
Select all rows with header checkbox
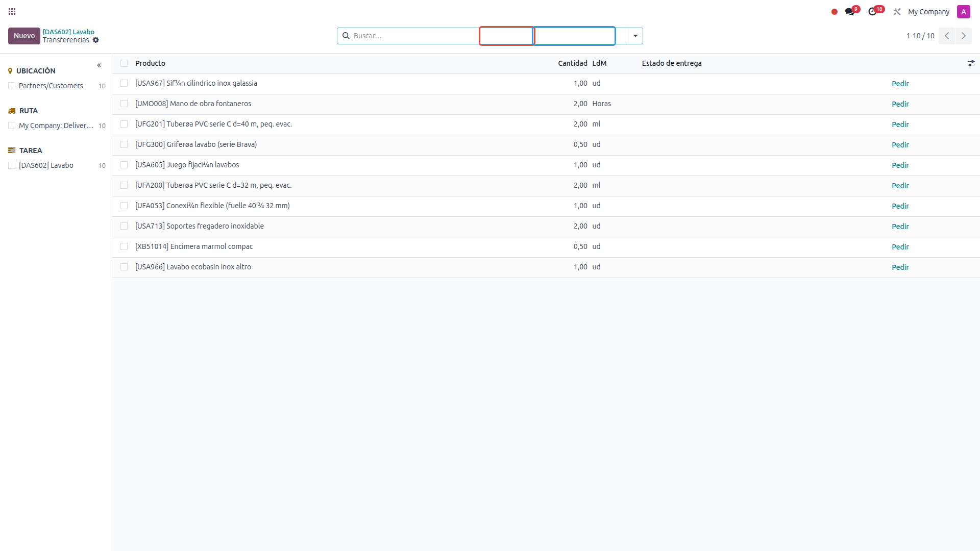pyautogui.click(x=124, y=63)
